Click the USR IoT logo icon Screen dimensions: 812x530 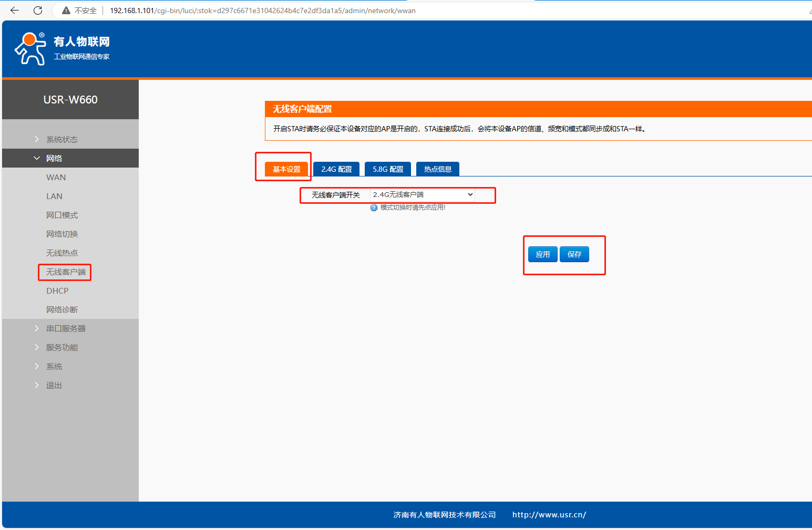pos(30,49)
